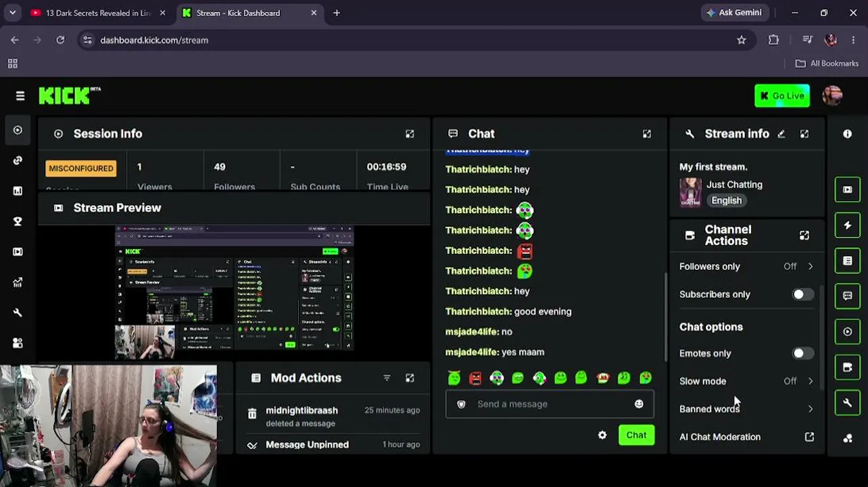Select the Stream - Kick Dashboard tab

pyautogui.click(x=249, y=13)
